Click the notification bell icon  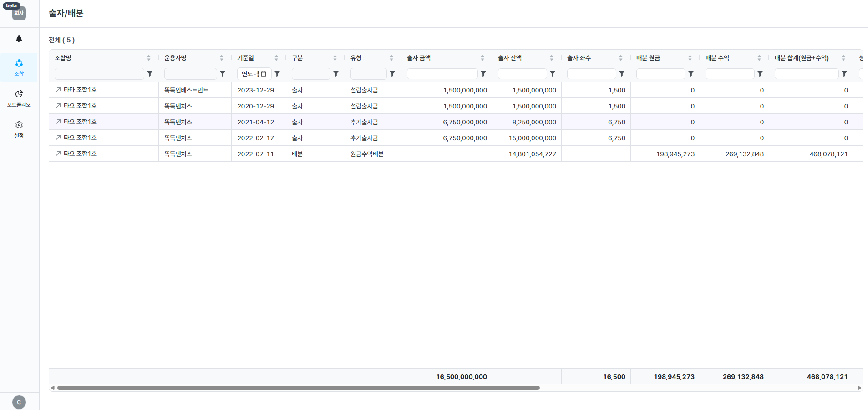tap(19, 39)
